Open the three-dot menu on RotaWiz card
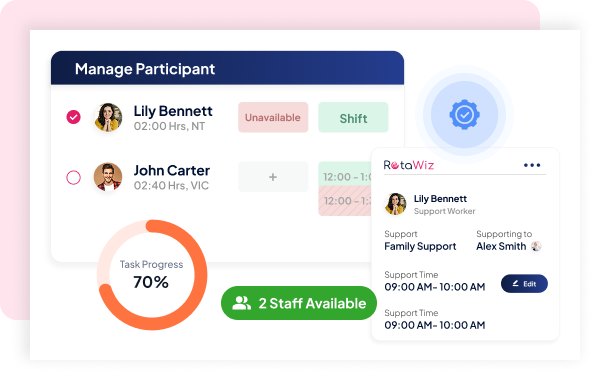 pyautogui.click(x=532, y=165)
